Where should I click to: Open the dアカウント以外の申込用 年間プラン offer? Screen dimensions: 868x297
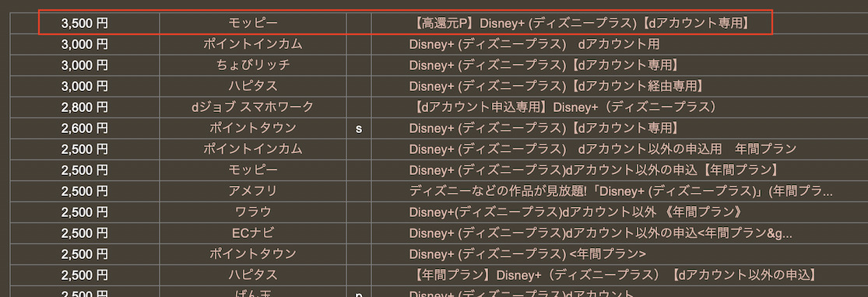click(x=603, y=149)
